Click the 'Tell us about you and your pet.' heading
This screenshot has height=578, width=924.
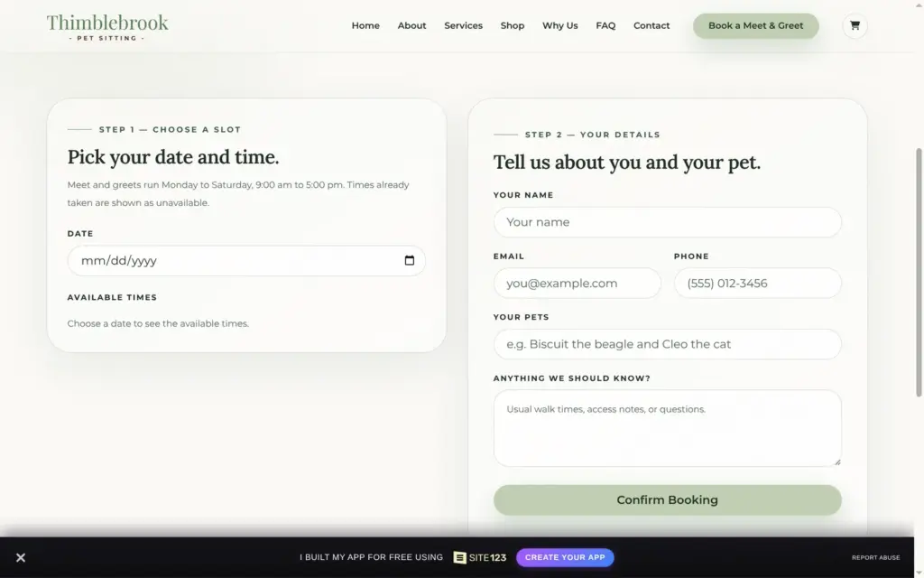[x=627, y=163]
